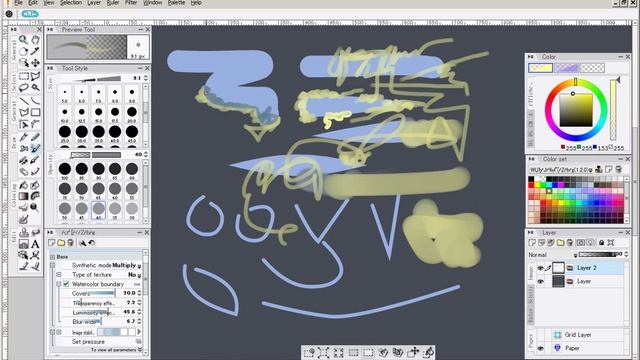Select the second blue sub color box

click(566, 68)
